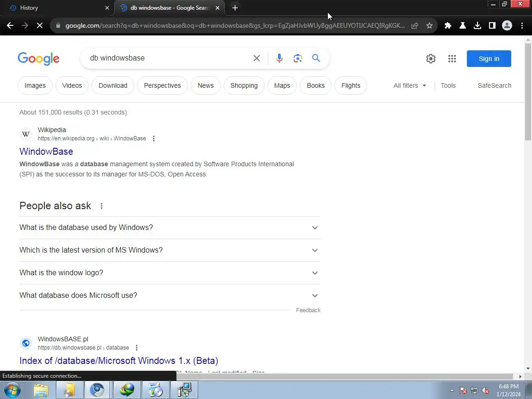Open Windows Explorer from taskbar
The height and width of the screenshot is (399, 532).
click(41, 390)
